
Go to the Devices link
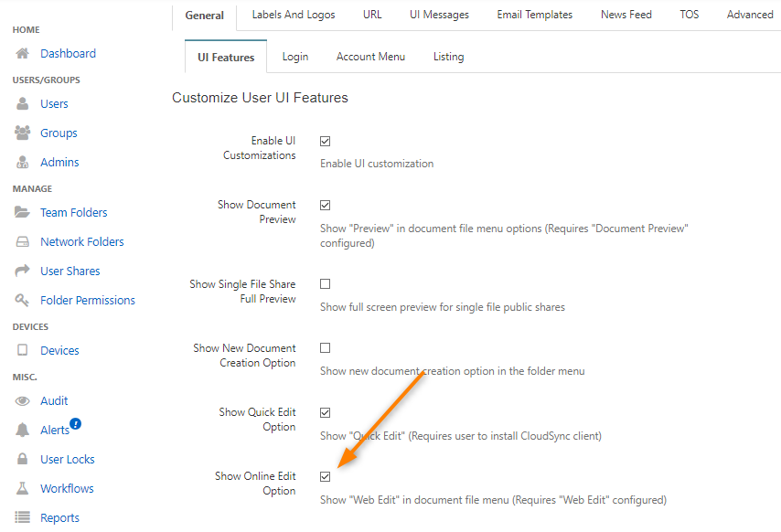[x=59, y=351]
